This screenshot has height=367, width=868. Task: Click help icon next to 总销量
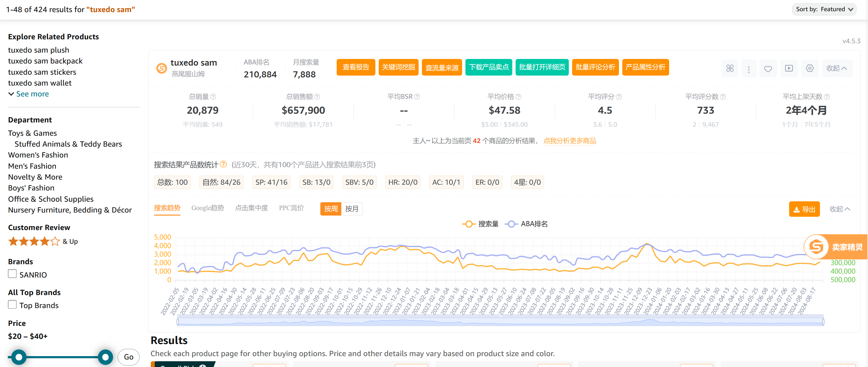[x=213, y=97]
